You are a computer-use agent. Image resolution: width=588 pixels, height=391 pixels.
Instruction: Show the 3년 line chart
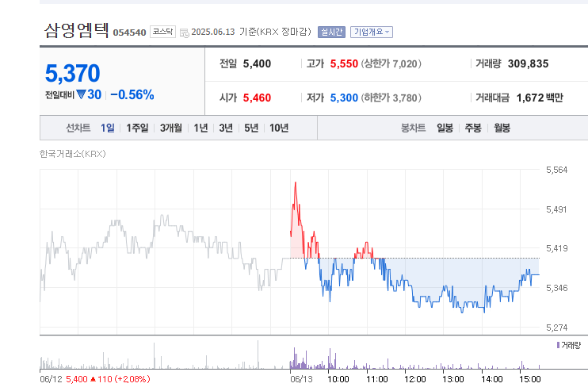pyautogui.click(x=226, y=128)
